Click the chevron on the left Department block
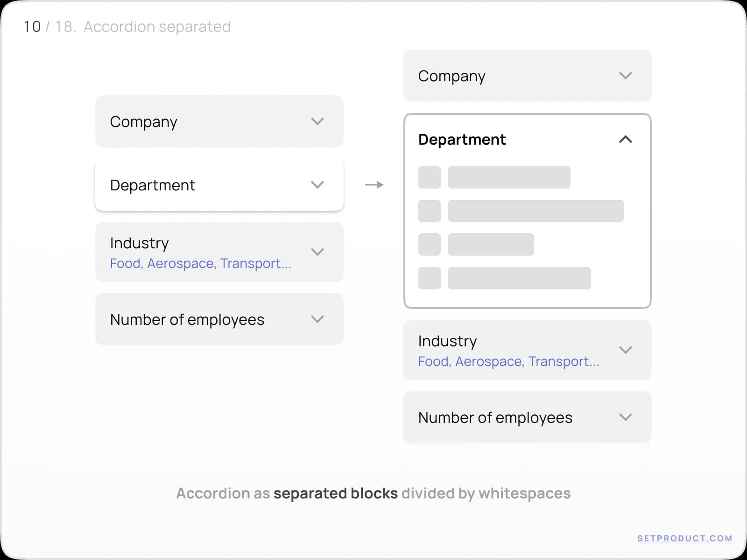This screenshot has height=560, width=747. pyautogui.click(x=317, y=185)
